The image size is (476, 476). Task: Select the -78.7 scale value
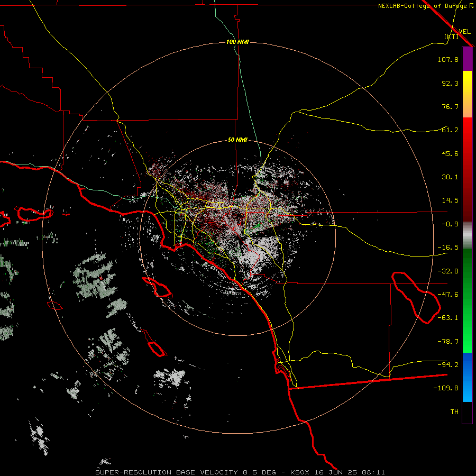click(x=448, y=342)
